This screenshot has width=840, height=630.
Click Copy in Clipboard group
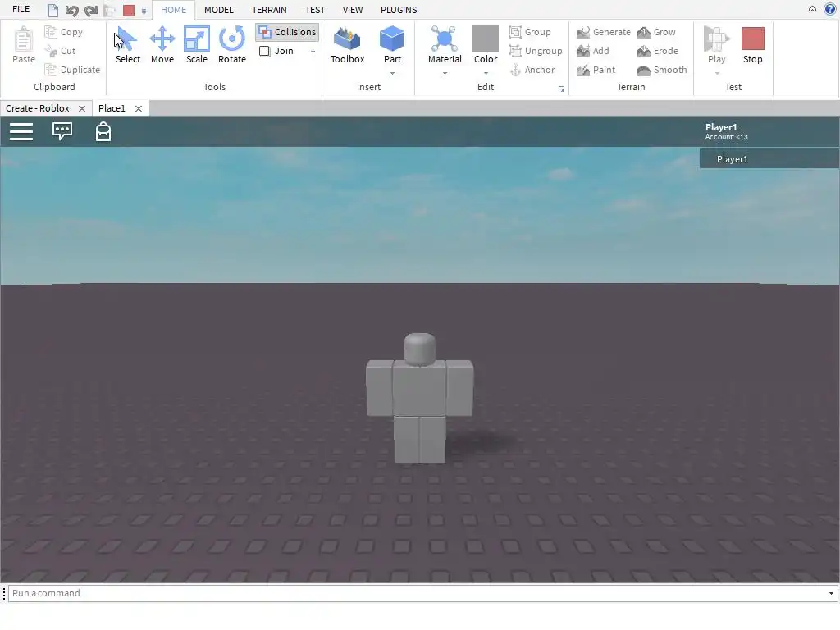[x=64, y=32]
